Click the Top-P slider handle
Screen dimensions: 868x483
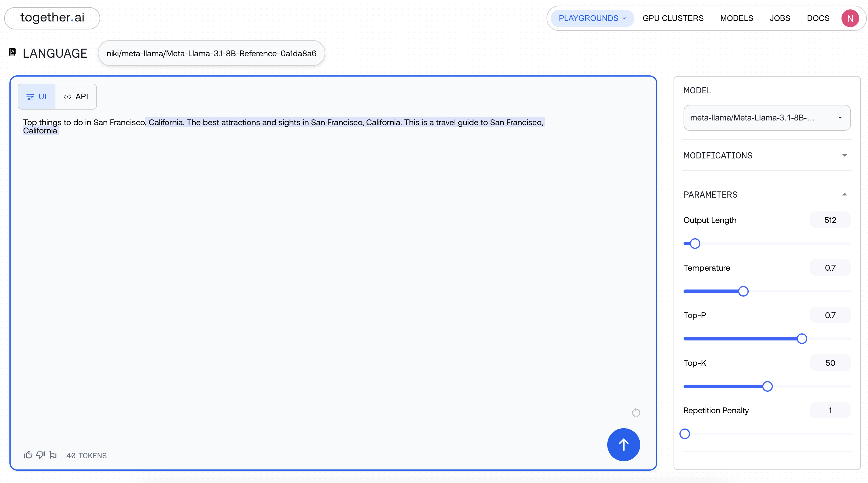(802, 338)
